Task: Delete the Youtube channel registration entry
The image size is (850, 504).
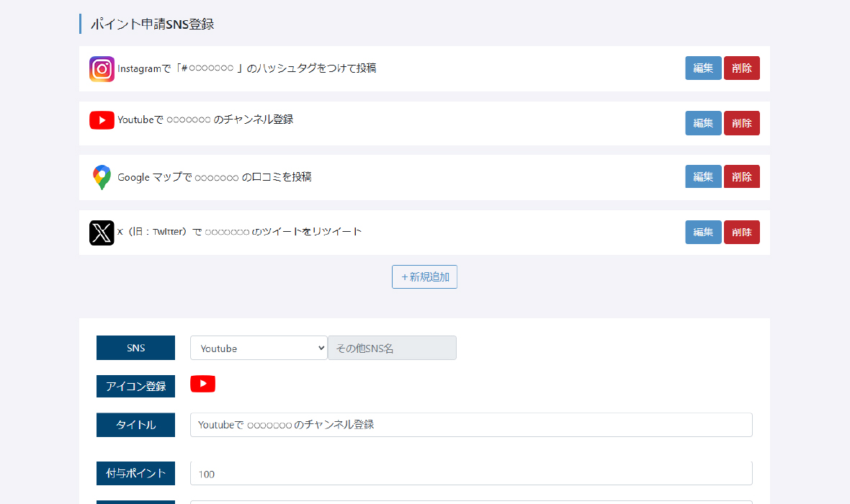Action: 741,123
